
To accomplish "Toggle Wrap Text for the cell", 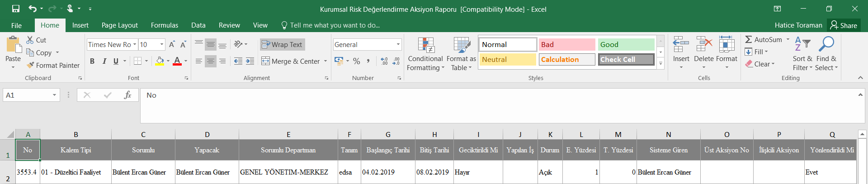I will 282,44.
